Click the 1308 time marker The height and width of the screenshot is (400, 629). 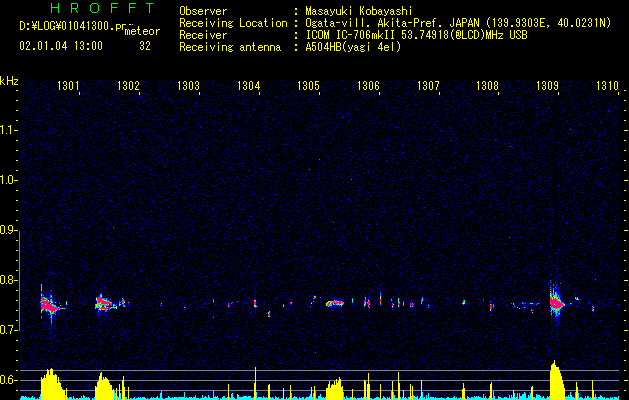(x=487, y=85)
